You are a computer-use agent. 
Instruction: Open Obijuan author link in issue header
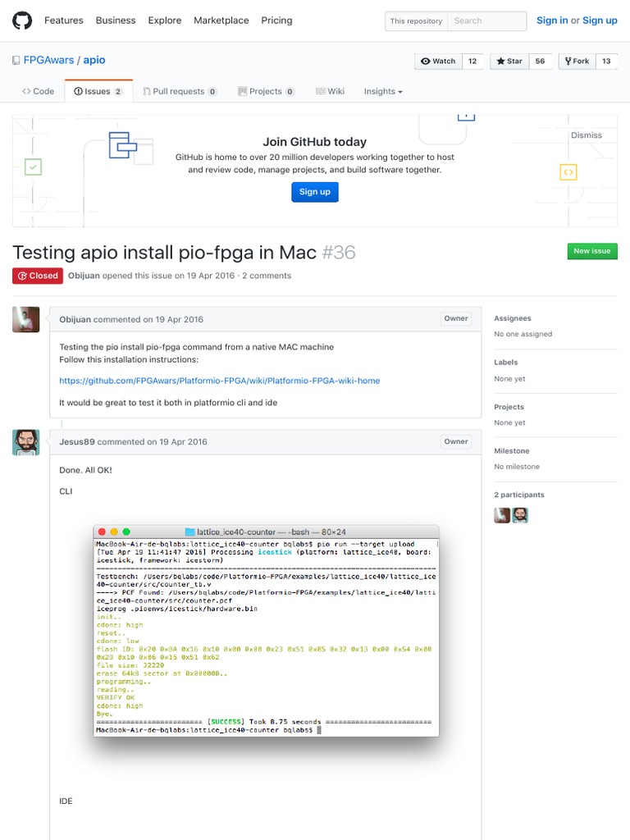[84, 276]
